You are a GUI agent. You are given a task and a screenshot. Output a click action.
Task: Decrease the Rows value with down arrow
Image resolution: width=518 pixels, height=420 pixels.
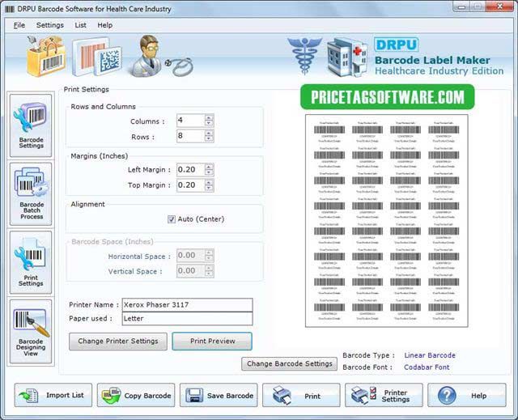point(209,140)
